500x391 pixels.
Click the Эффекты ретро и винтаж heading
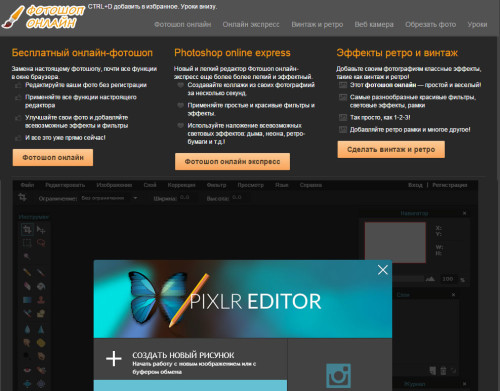(397, 53)
